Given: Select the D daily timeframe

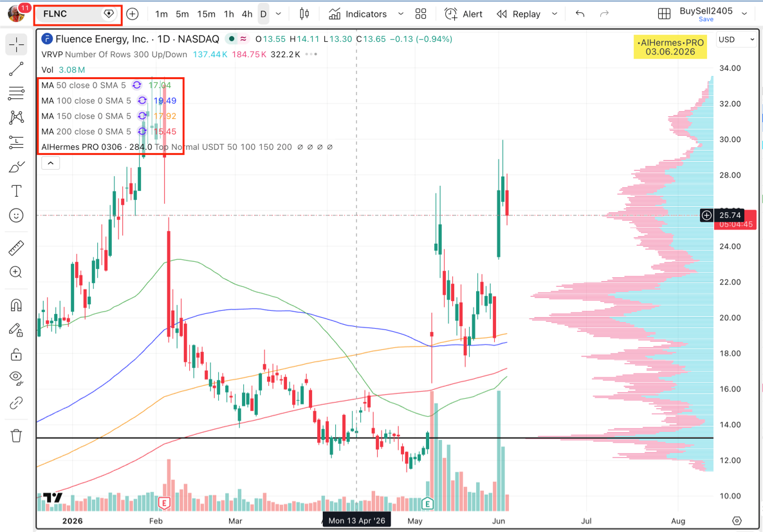Looking at the screenshot, I should tap(263, 14).
